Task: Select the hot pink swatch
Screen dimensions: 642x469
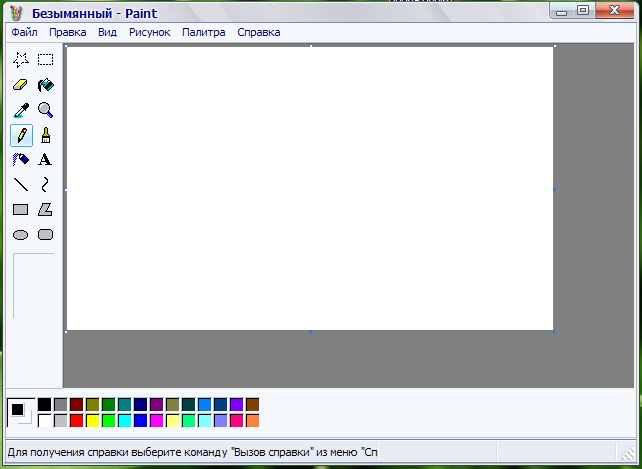Action: (237, 421)
